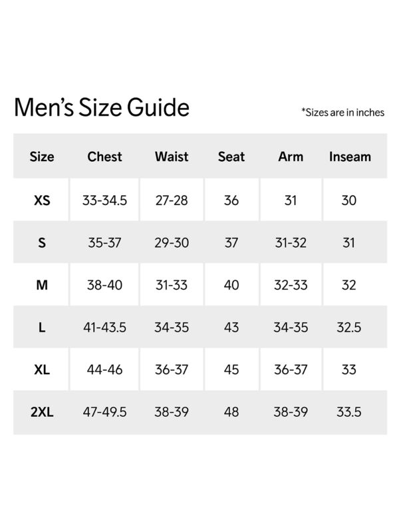Click the Sizes are in inches note
This screenshot has height=532, width=399.
(342, 113)
